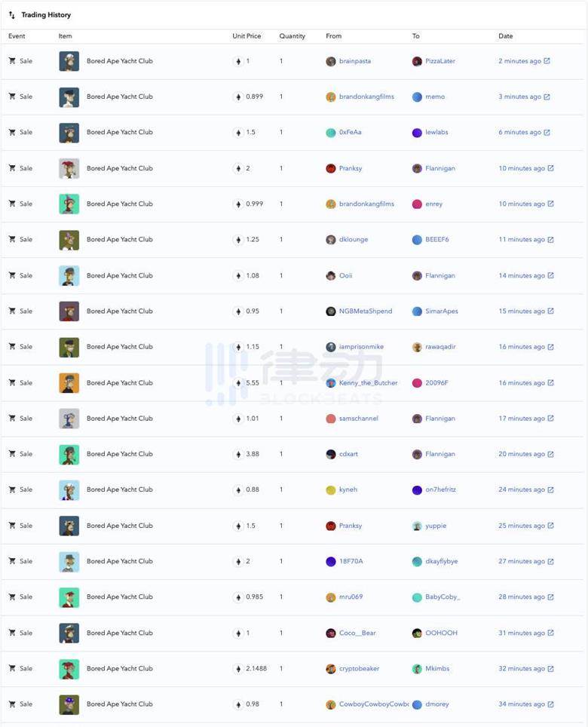The image size is (588, 727).
Task: Open seller profile NGBMetaShpend
Action: (366, 311)
